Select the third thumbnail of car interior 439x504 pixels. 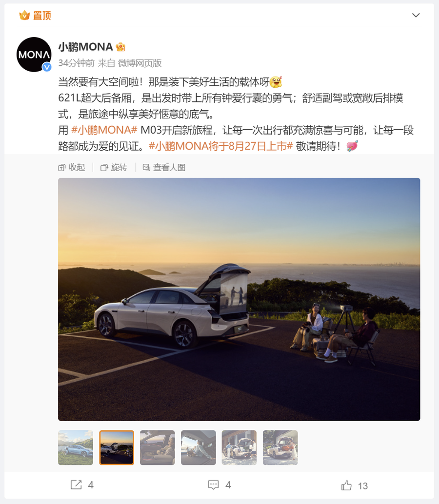coord(157,448)
